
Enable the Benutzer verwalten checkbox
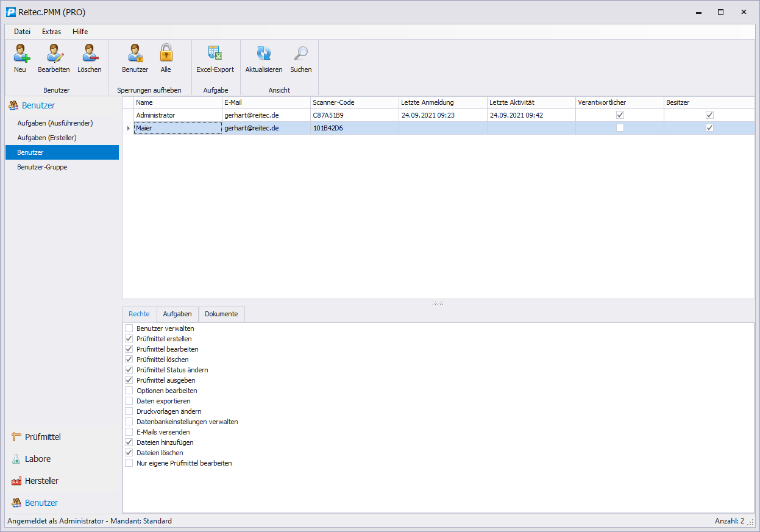pyautogui.click(x=129, y=328)
